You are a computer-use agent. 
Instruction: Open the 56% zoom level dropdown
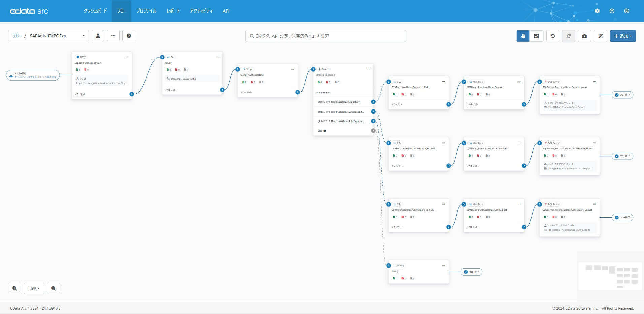pyautogui.click(x=34, y=288)
